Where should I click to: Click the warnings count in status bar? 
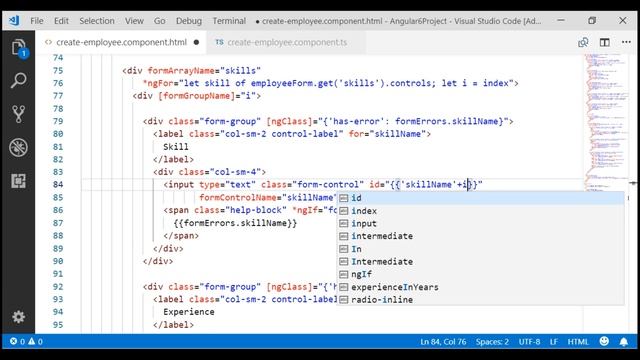tap(36, 341)
